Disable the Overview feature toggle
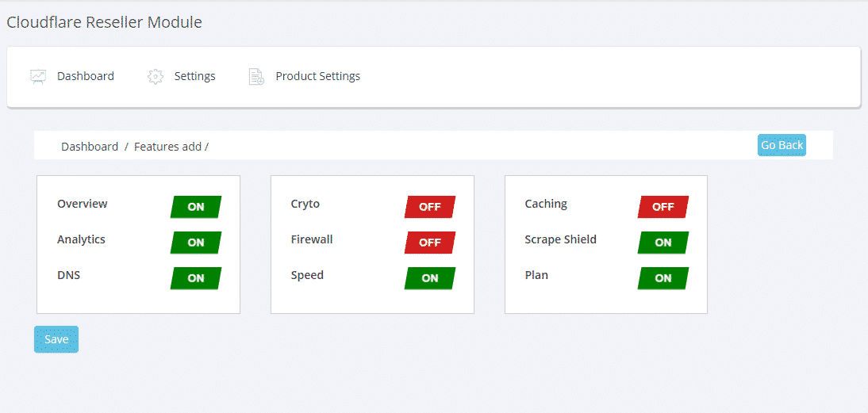 click(x=196, y=207)
